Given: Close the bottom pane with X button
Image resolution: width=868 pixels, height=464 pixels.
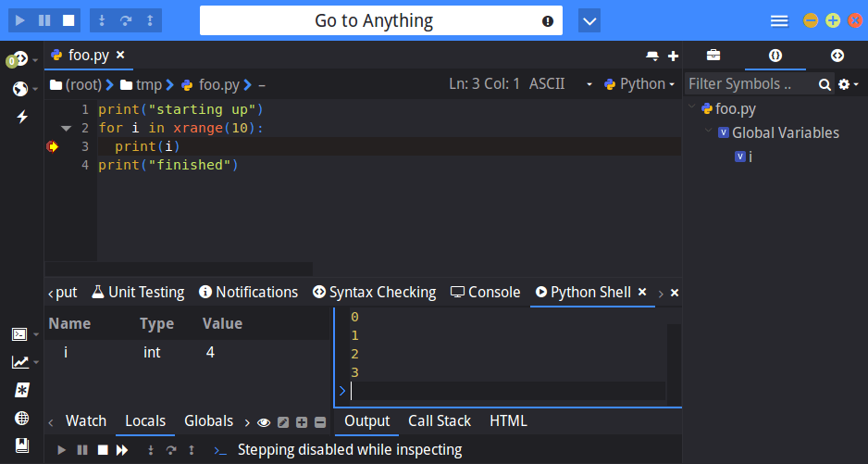Looking at the screenshot, I should (675, 293).
